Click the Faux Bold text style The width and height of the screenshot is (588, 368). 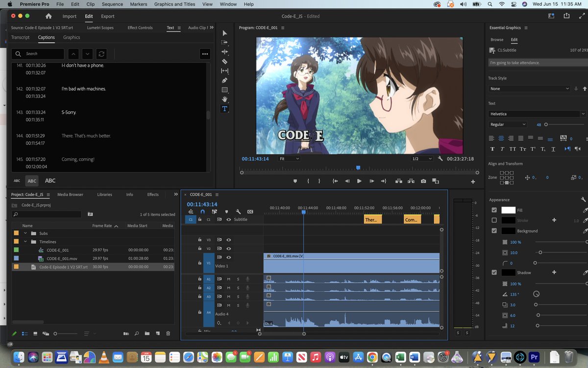point(492,149)
